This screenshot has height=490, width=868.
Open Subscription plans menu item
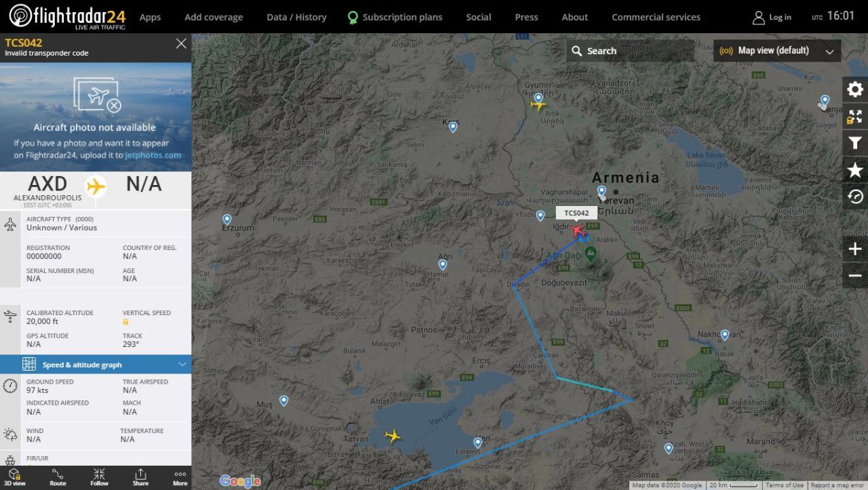point(395,17)
